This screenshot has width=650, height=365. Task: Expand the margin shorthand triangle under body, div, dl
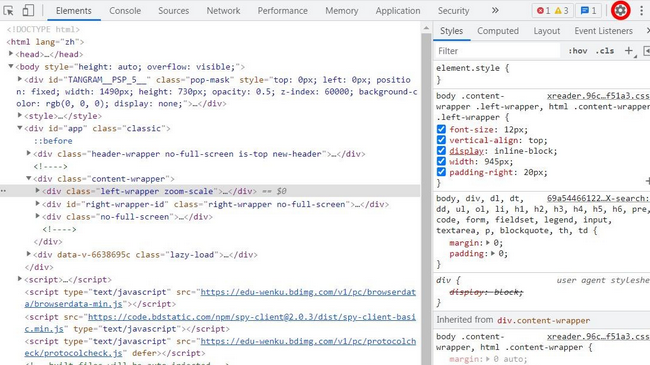click(x=488, y=243)
